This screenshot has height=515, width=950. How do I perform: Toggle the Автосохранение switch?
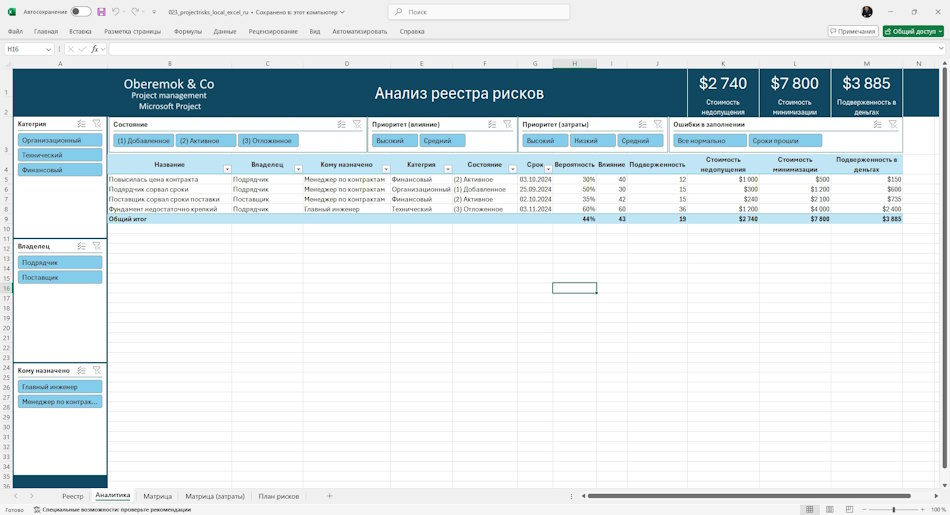[x=80, y=12]
